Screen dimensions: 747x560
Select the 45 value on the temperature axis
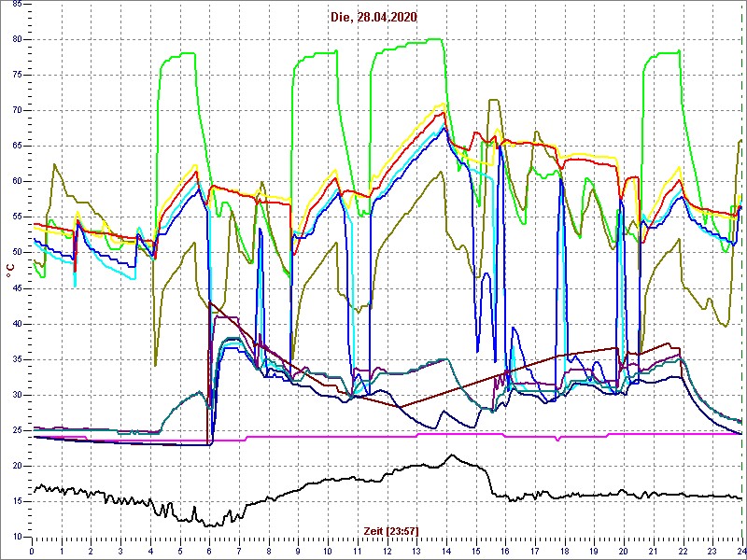pyautogui.click(x=16, y=288)
